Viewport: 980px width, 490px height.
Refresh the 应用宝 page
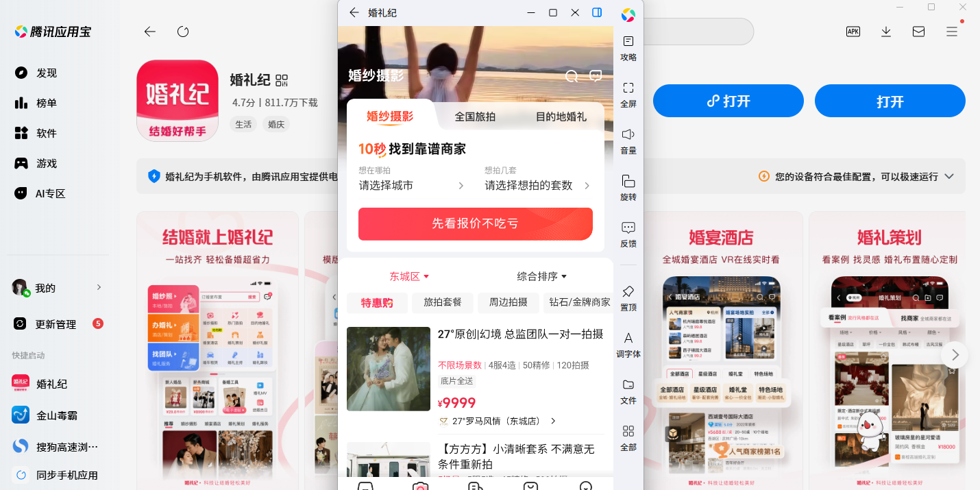[183, 32]
